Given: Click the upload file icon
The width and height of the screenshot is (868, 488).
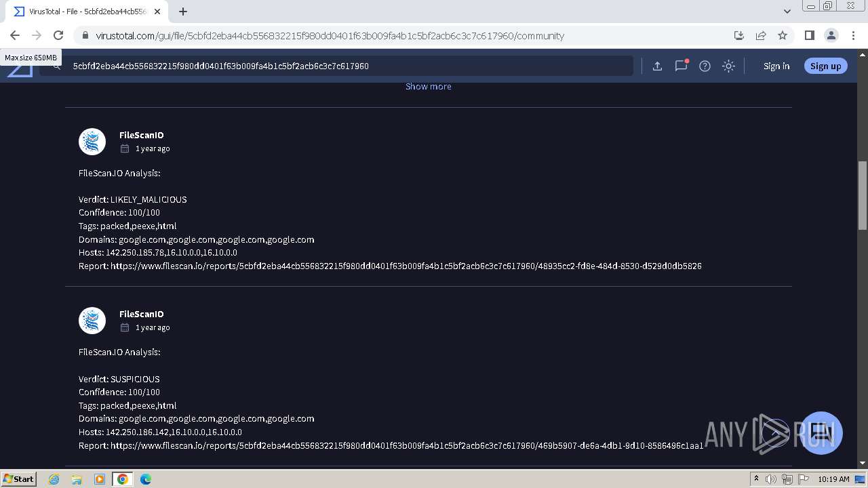Looking at the screenshot, I should [657, 66].
